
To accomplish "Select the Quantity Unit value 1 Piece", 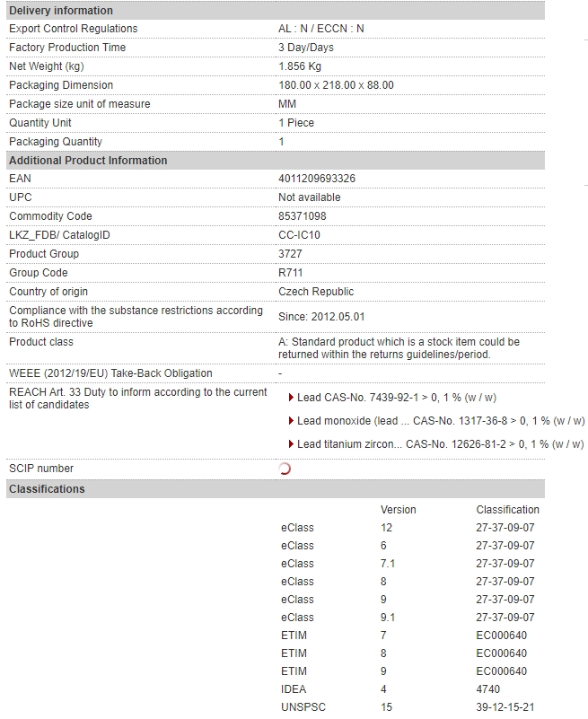I will coord(296,123).
